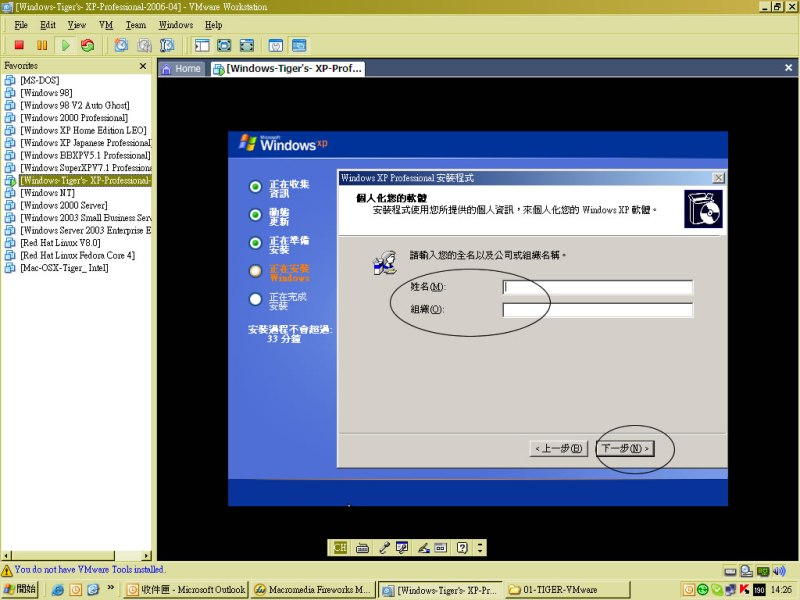The height and width of the screenshot is (600, 800).
Task: Close the current VM tab
Action: pyautogui.click(x=788, y=67)
